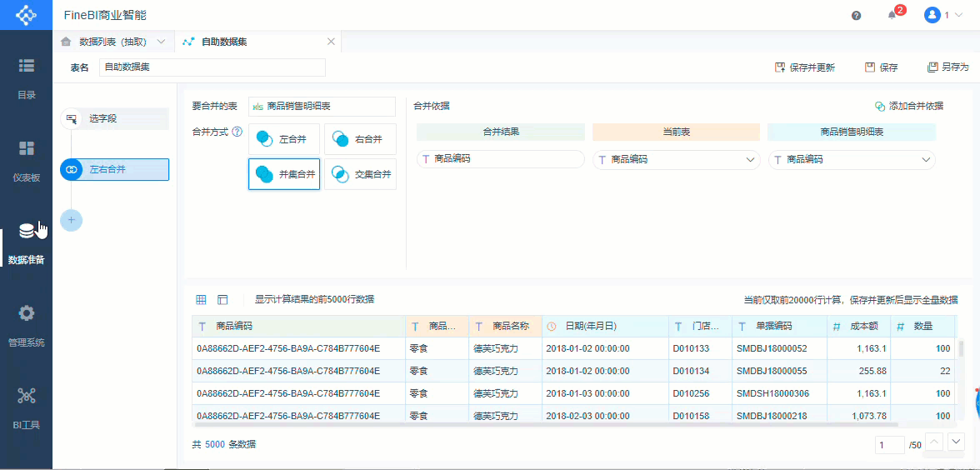The width and height of the screenshot is (980, 470).
Task: Click the FineBI logo icon
Action: point(26,15)
